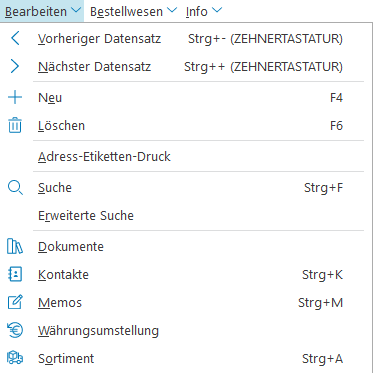This screenshot has height=373, width=373.
Task: Select Adress-Etiketten-Druck menu entry
Action: point(104,156)
